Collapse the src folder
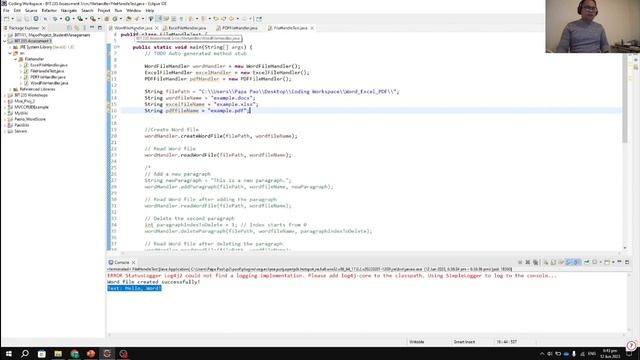Viewport: 640px width, 360px height. tap(11, 53)
